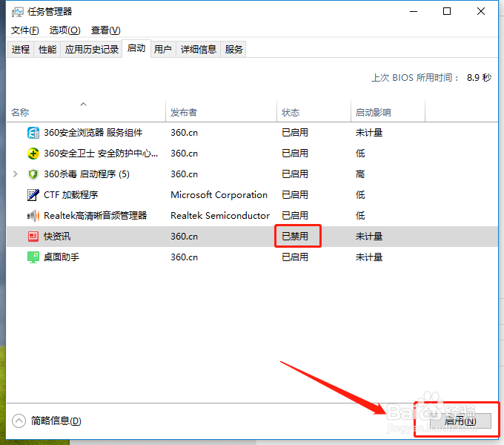
Task: Sort by the 发布者 column header
Action: coord(221,111)
